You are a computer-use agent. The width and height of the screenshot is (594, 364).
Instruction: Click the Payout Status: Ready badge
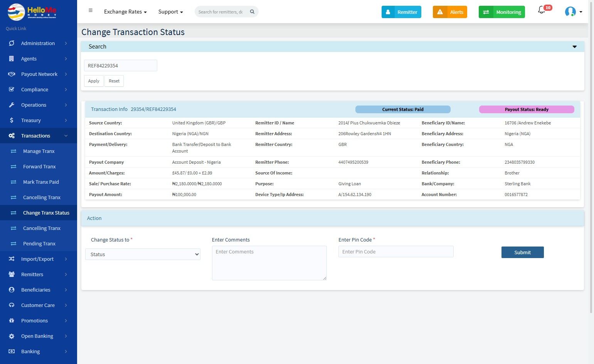click(527, 109)
